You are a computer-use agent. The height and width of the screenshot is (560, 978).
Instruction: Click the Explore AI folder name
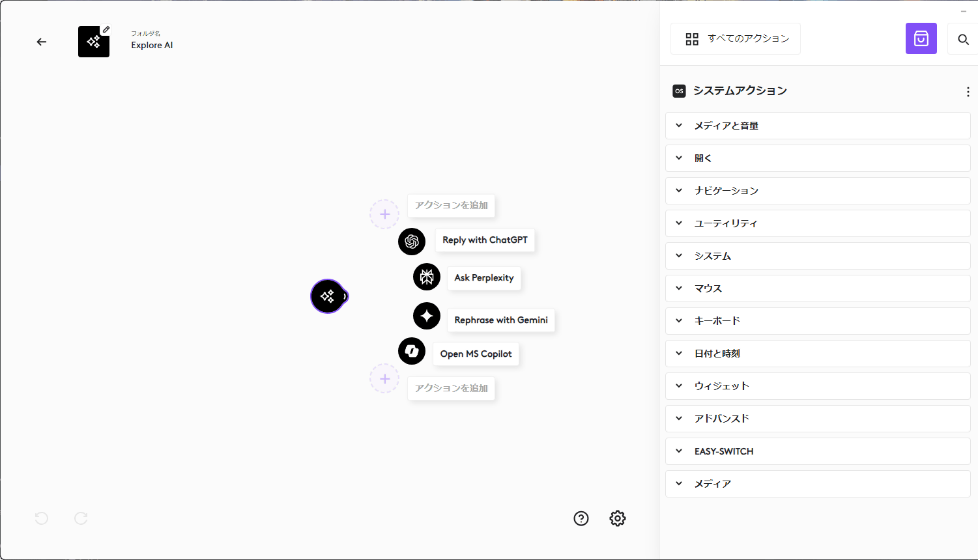coord(152,46)
